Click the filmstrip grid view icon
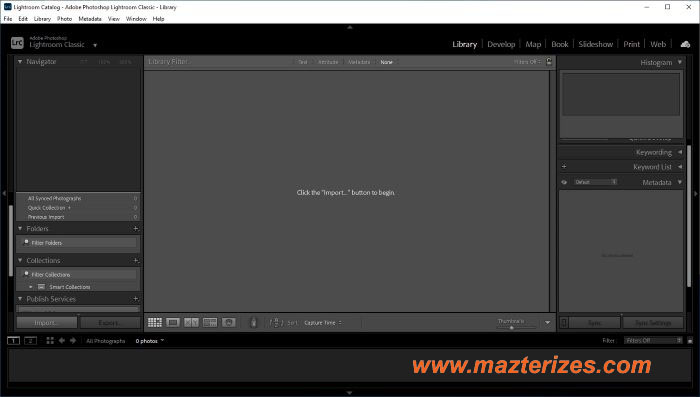 50,340
